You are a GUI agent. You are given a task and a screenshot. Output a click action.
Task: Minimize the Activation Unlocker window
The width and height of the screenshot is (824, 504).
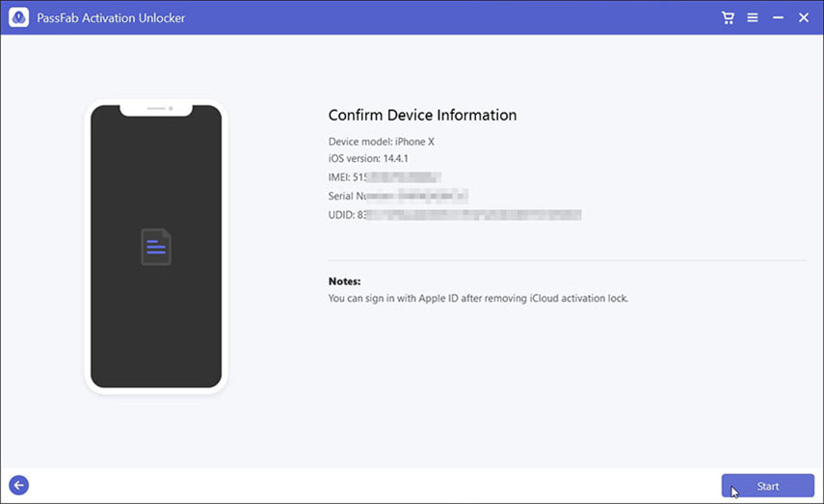pyautogui.click(x=778, y=17)
